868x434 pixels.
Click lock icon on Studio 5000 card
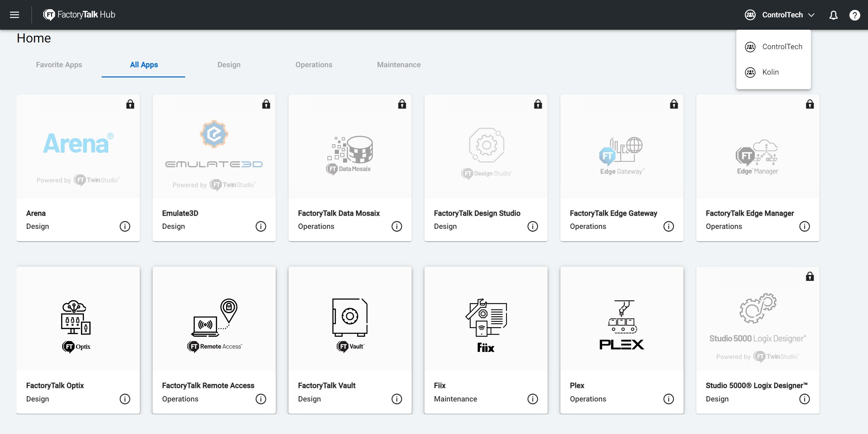[x=810, y=276]
